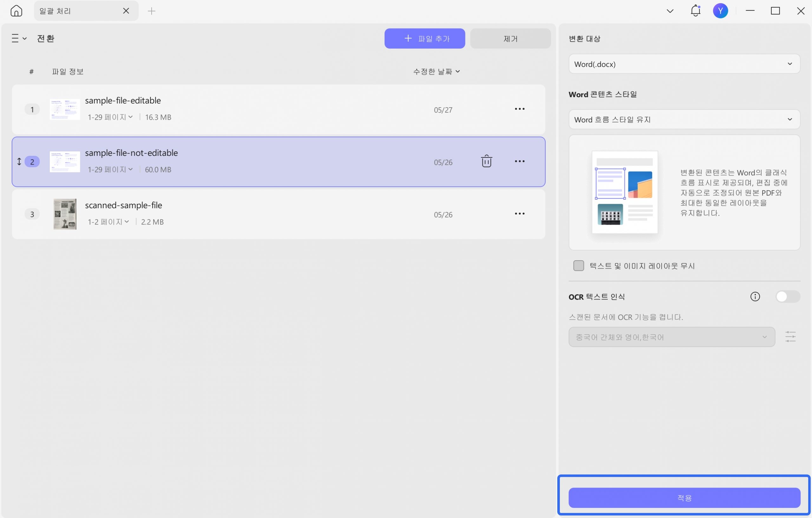Show OCR info tooltip icon

click(755, 297)
